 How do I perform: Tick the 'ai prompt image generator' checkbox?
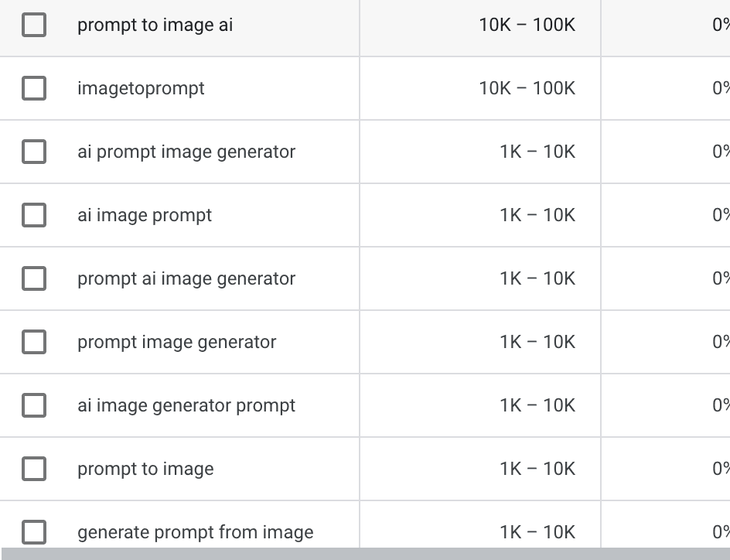(x=34, y=152)
